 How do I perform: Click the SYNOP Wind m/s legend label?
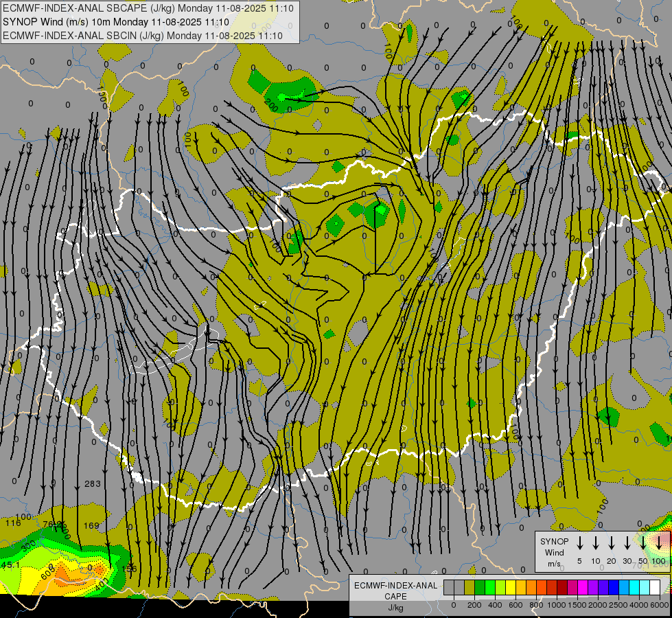554,552
